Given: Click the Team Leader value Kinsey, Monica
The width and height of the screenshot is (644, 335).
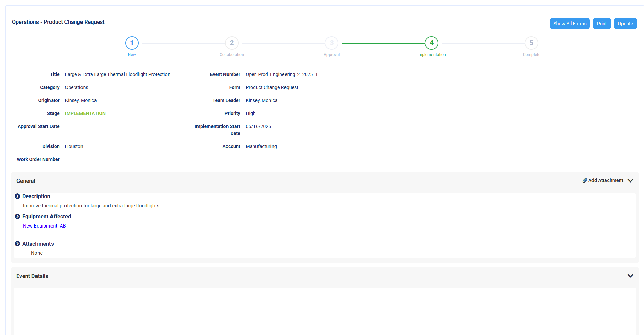Looking at the screenshot, I should click(261, 100).
